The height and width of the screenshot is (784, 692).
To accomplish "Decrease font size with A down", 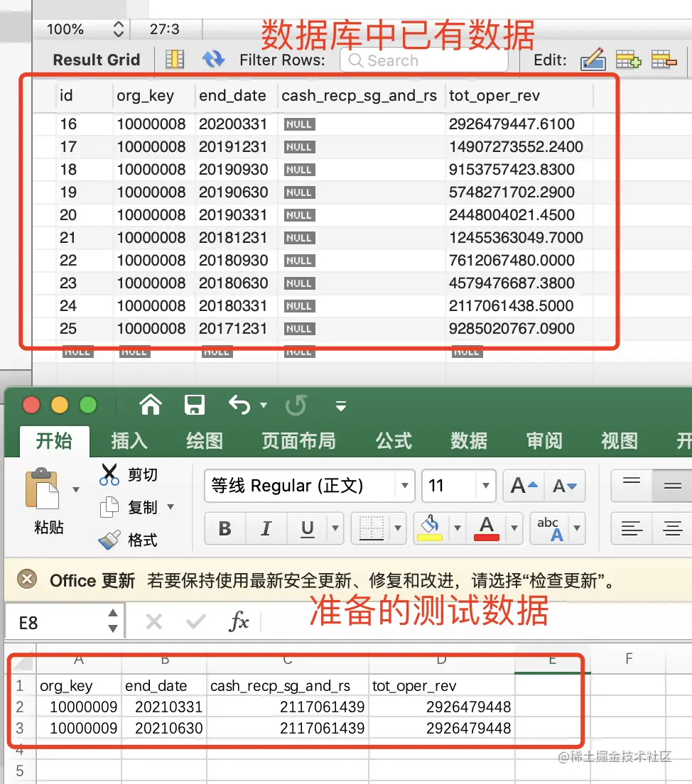I will click(x=564, y=486).
